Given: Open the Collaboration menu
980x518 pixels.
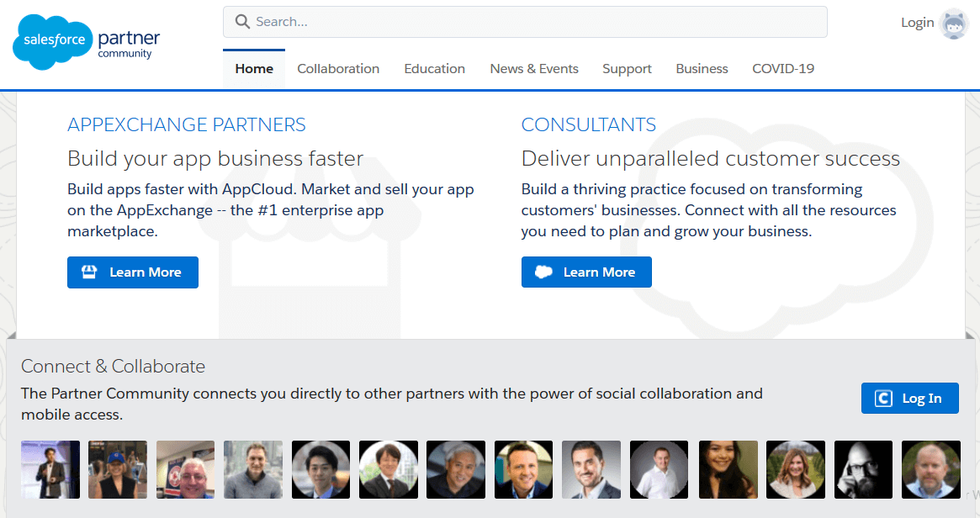Looking at the screenshot, I should 338,69.
